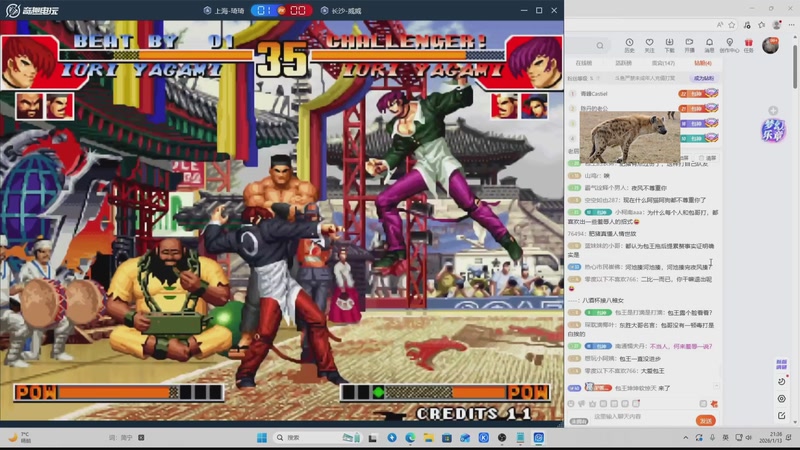800x450 pixels.
Task: Click the orange gift icon beside the chat toolbar
Action: (714, 404)
